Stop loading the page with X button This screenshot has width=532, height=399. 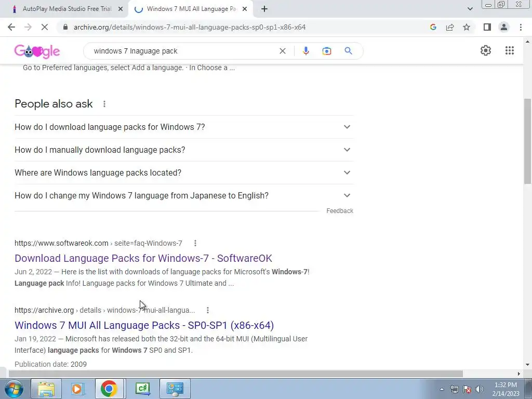coord(45,27)
